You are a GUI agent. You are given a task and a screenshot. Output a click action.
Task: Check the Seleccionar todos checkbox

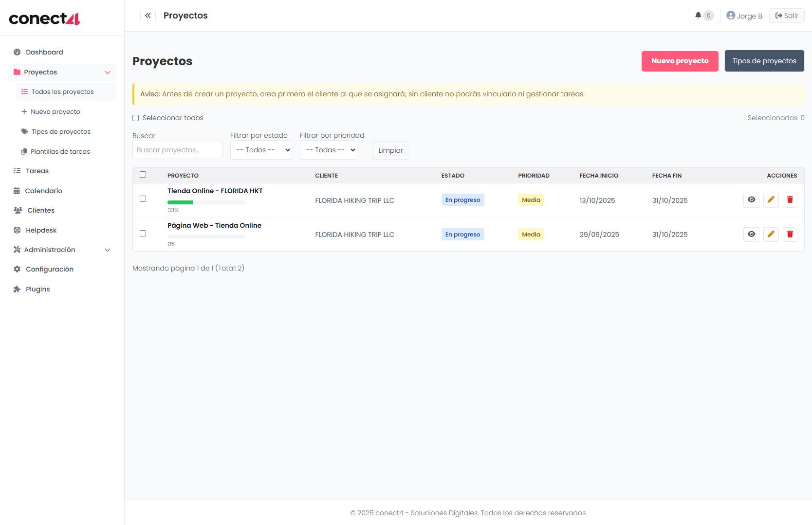point(136,118)
